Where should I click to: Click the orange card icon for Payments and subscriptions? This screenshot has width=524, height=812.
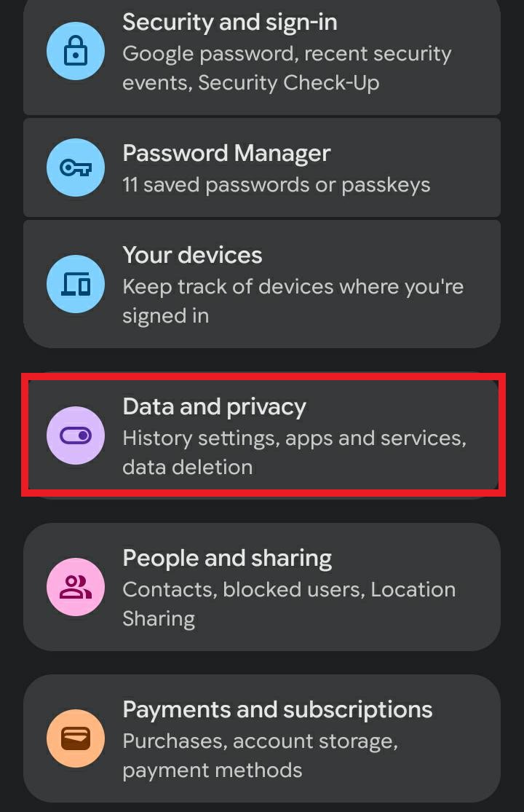tap(76, 738)
